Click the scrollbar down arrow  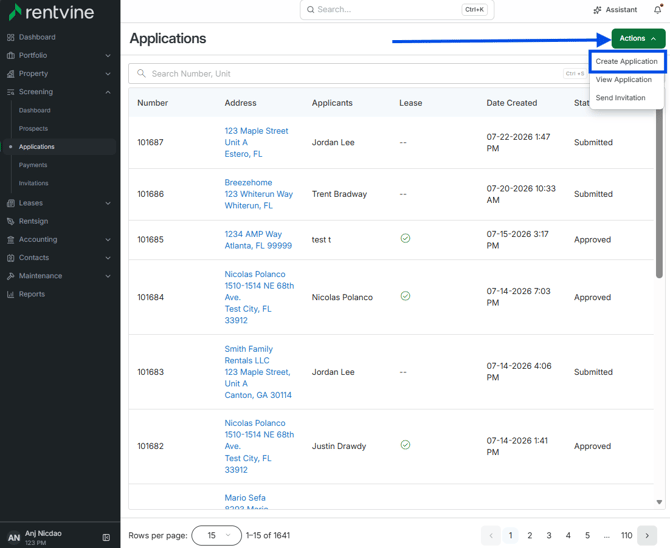pyautogui.click(x=659, y=502)
